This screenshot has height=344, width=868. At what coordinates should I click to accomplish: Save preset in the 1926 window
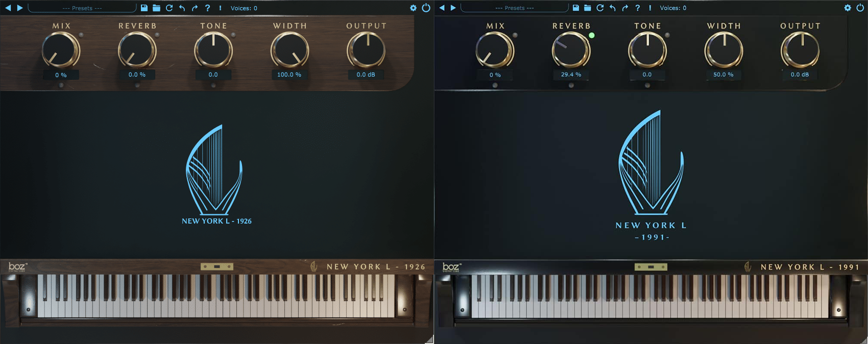pyautogui.click(x=144, y=8)
